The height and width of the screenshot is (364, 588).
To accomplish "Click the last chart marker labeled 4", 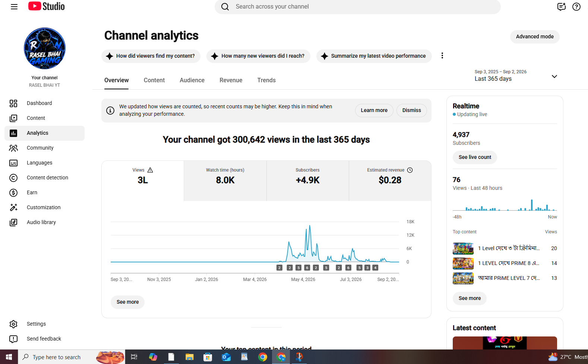I will pos(375,268).
